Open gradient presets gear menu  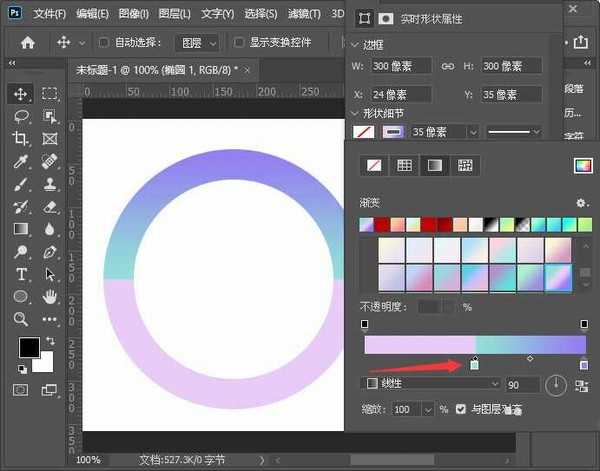[x=582, y=203]
